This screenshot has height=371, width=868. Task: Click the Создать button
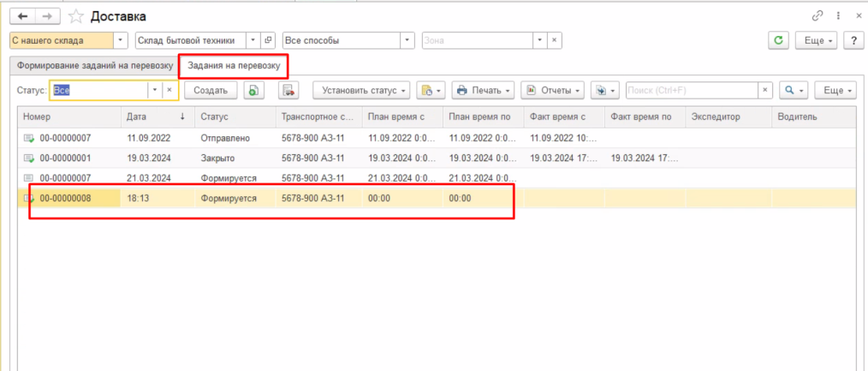[211, 90]
